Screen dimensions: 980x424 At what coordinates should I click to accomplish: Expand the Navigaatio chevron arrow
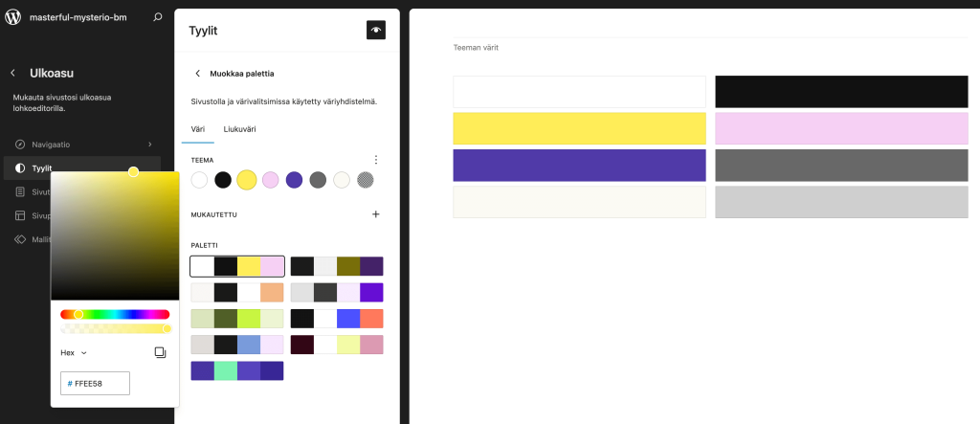[x=150, y=145]
